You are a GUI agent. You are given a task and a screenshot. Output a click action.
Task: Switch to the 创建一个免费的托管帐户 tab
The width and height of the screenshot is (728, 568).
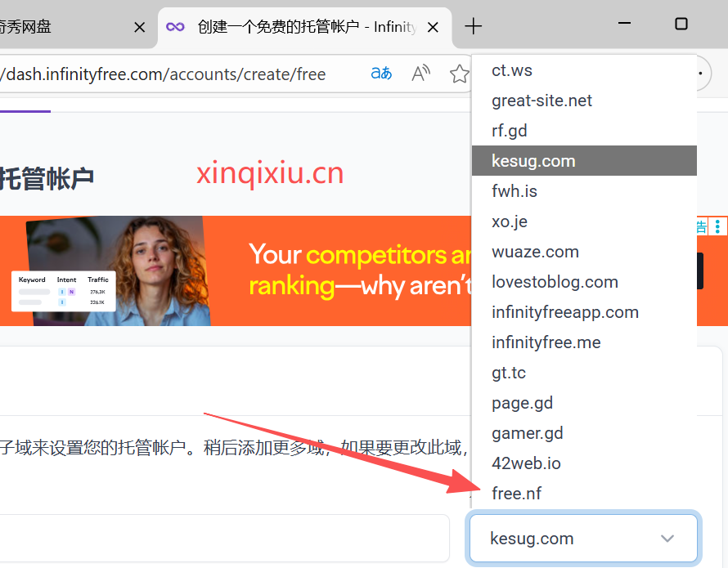(x=303, y=27)
